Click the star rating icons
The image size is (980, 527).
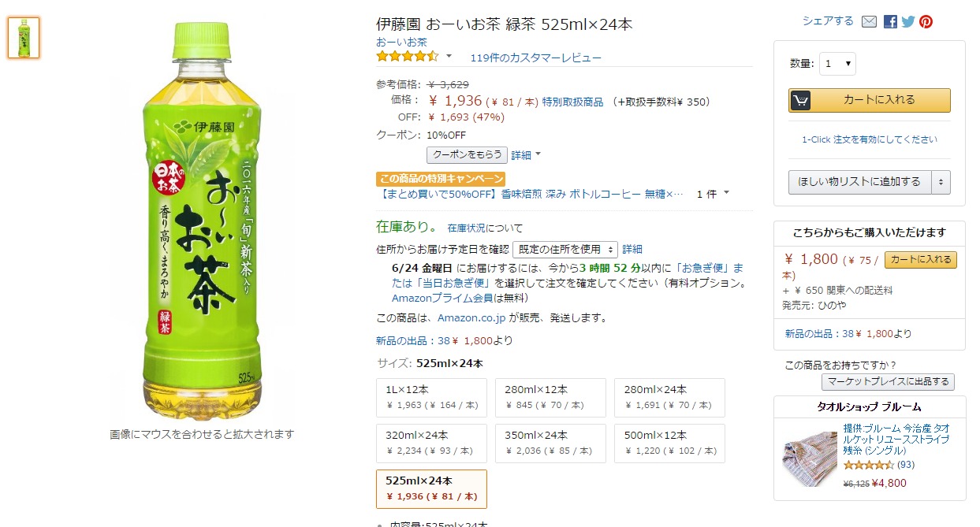pyautogui.click(x=407, y=57)
